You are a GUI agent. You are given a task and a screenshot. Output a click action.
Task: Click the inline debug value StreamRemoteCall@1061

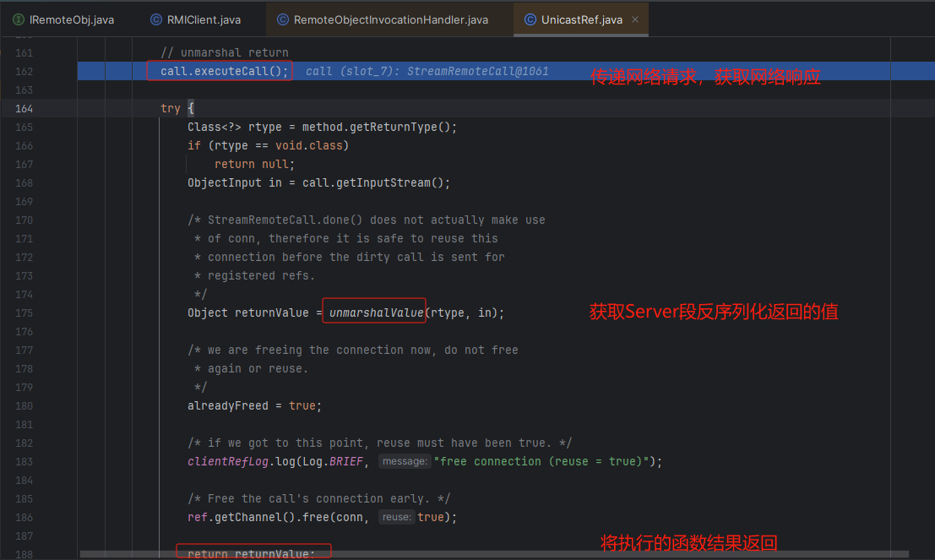[477, 71]
